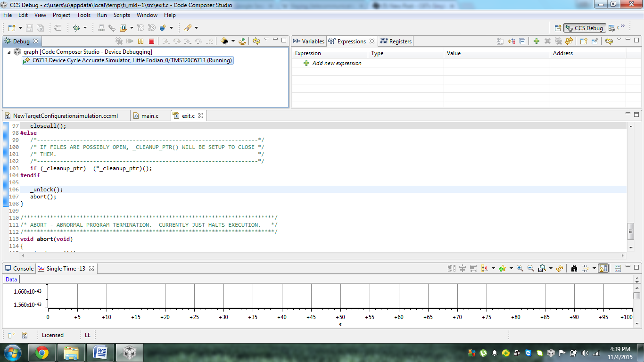Open the Tools menu
The image size is (644, 362).
click(84, 15)
